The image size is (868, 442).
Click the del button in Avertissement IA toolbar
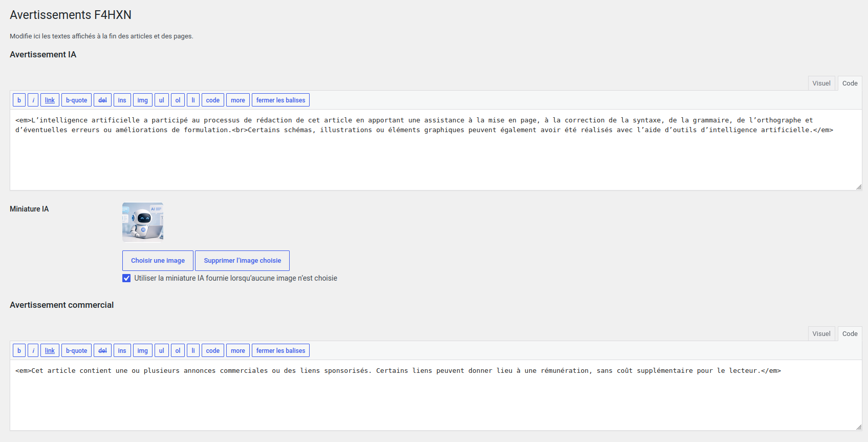(x=102, y=100)
